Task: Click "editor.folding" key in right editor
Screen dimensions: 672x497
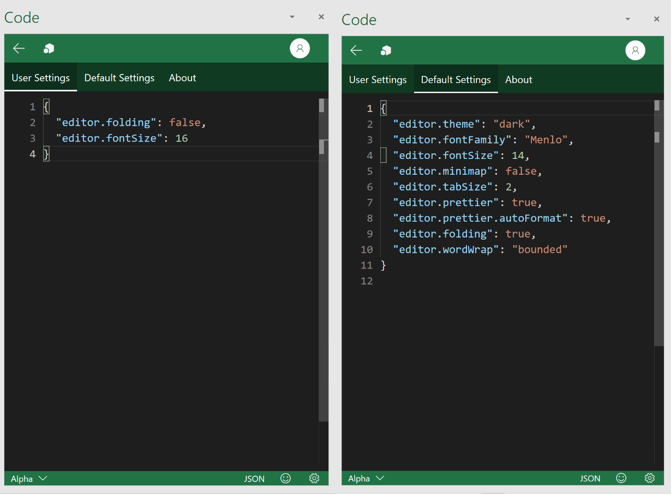Action: click(x=443, y=234)
